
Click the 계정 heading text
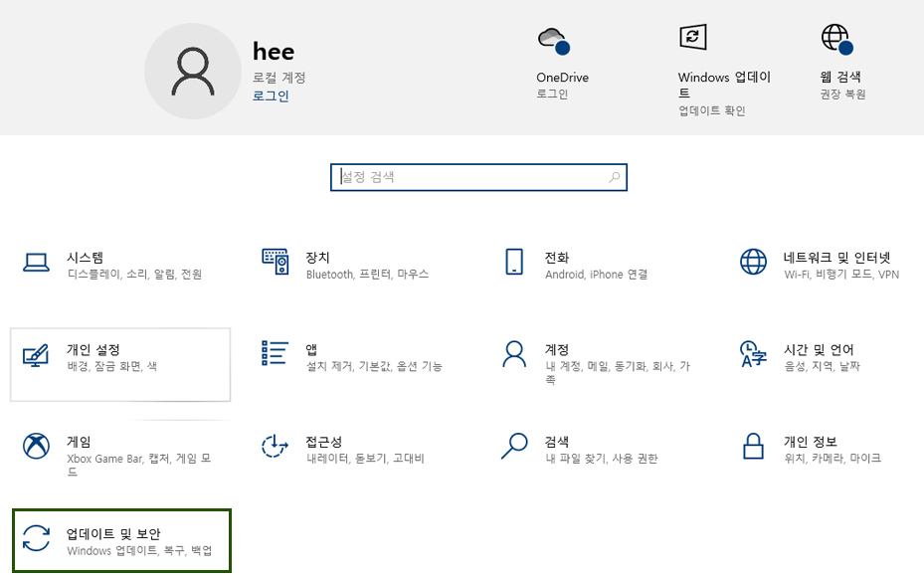click(x=556, y=349)
